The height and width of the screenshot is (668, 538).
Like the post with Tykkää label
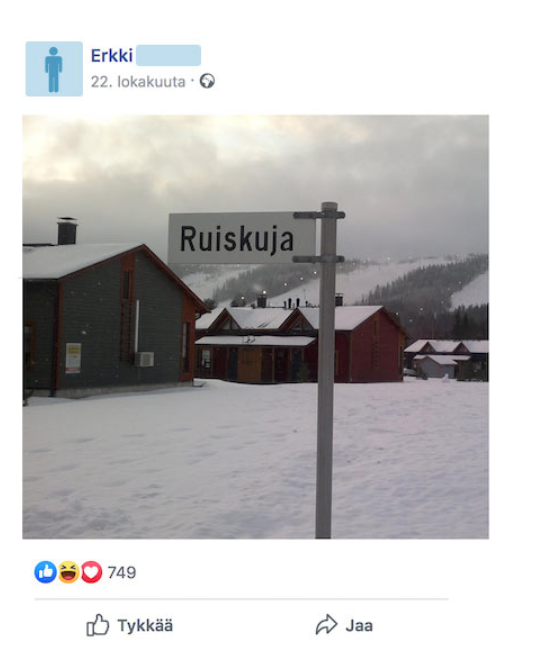tap(145, 625)
